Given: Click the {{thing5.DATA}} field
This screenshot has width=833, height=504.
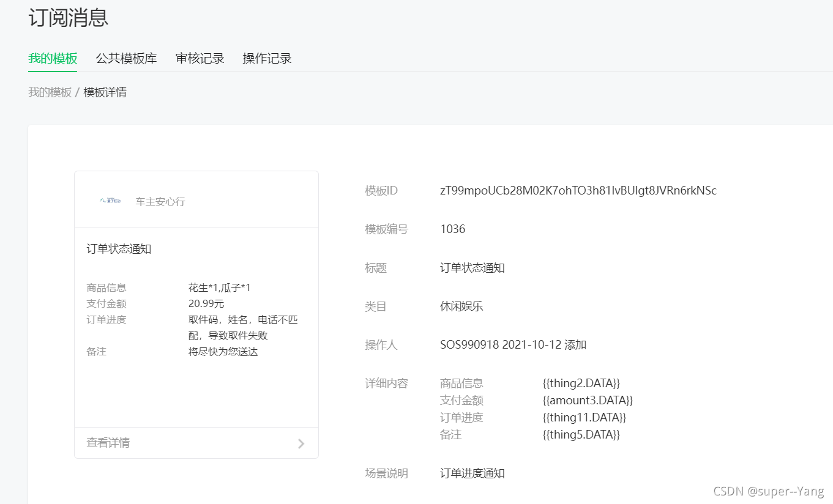Looking at the screenshot, I should coord(581,435).
